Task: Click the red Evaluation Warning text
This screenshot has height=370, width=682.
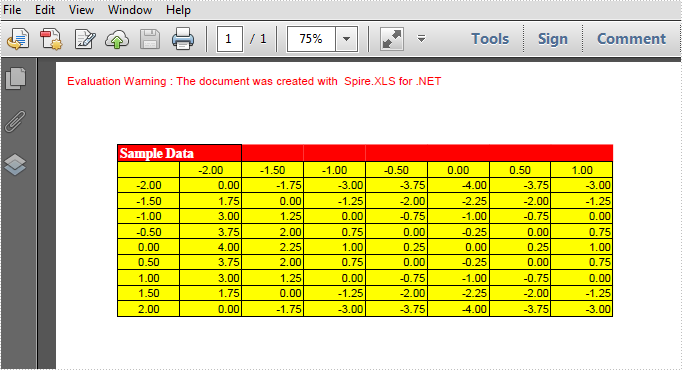Action: [x=254, y=81]
